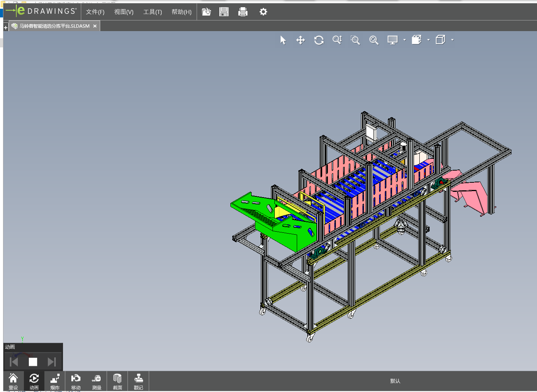Click the print icon in toolbar
The height and width of the screenshot is (392, 537).
pos(243,12)
